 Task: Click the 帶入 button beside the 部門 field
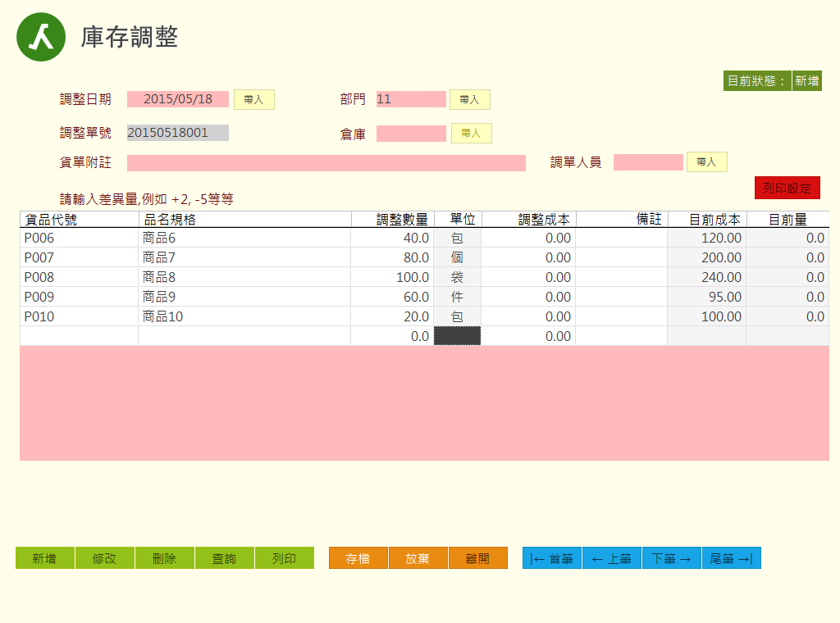pyautogui.click(x=470, y=99)
